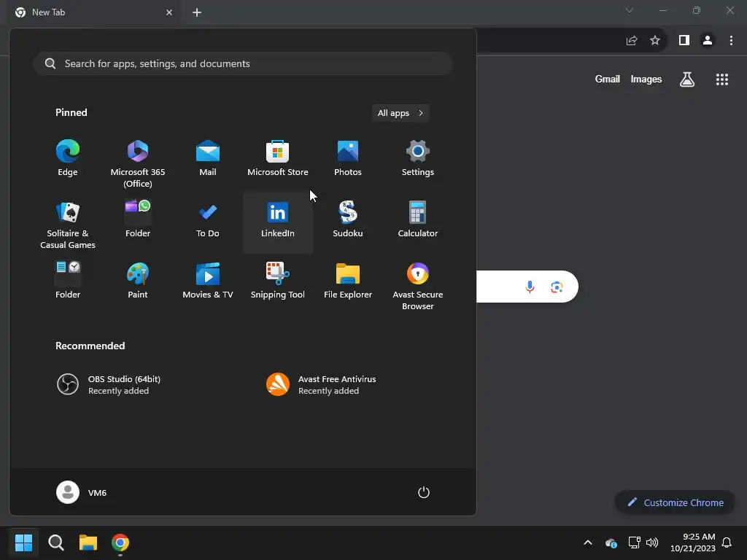Click the Customize Chrome button
The height and width of the screenshot is (560, 747).
tap(675, 502)
